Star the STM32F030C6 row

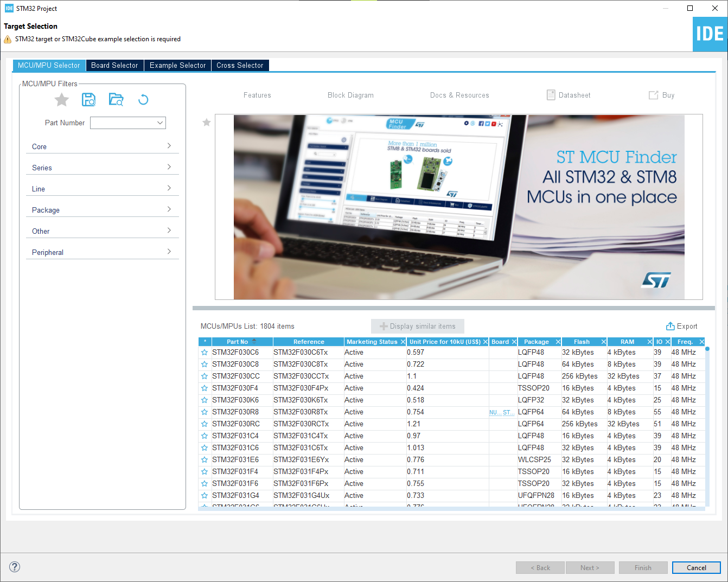[205, 353]
